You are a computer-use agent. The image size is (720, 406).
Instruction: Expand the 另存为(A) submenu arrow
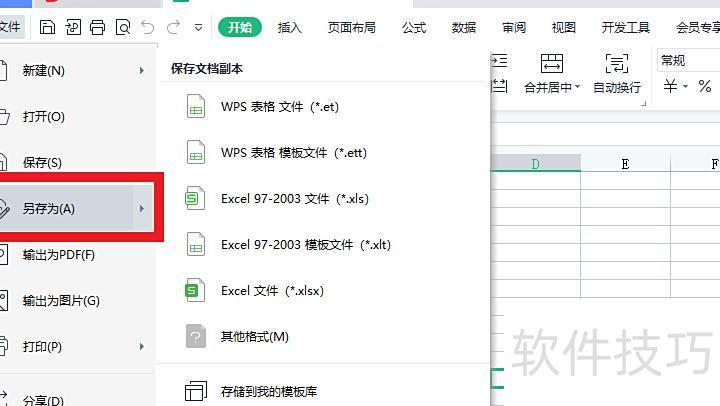[142, 209]
